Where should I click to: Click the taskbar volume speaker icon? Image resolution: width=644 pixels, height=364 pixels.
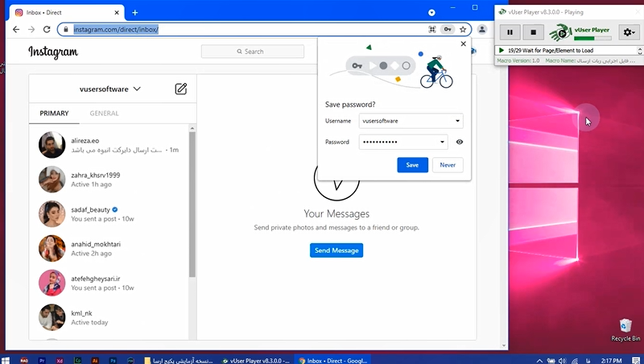562,361
